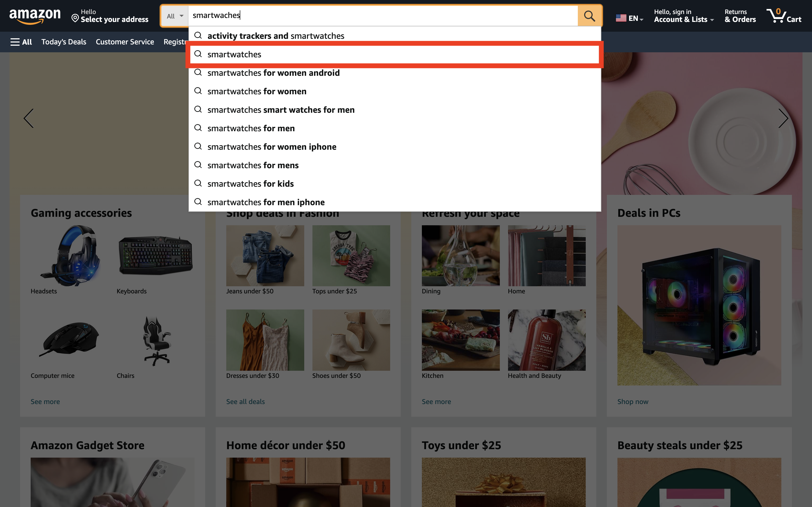The height and width of the screenshot is (507, 812).
Task: Click the orange search magnifier button
Action: pos(589,16)
